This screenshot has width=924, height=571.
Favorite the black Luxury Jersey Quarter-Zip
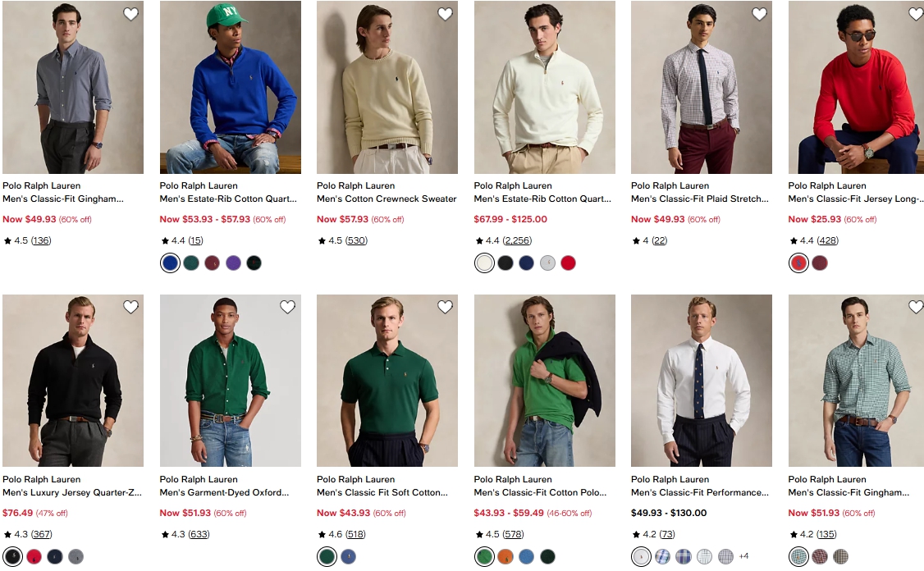[130, 307]
